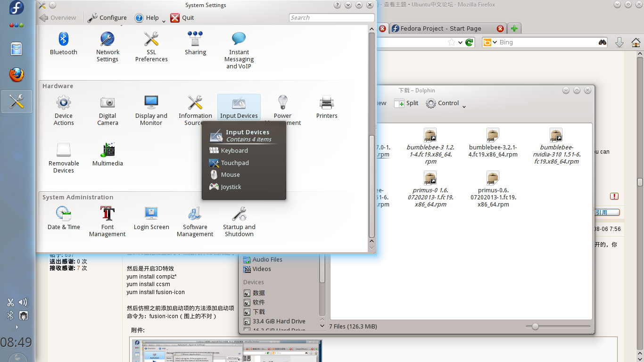Click the Quit button

click(182, 17)
